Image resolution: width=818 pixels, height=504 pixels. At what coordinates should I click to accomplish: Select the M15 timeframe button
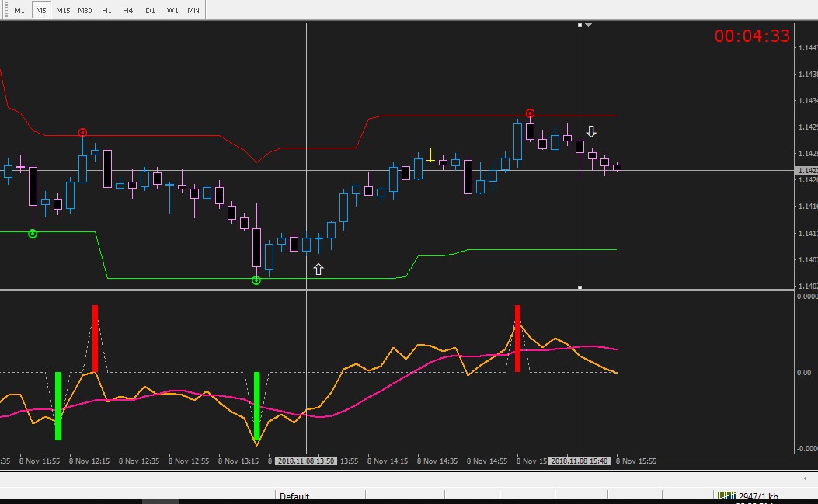[x=63, y=10]
